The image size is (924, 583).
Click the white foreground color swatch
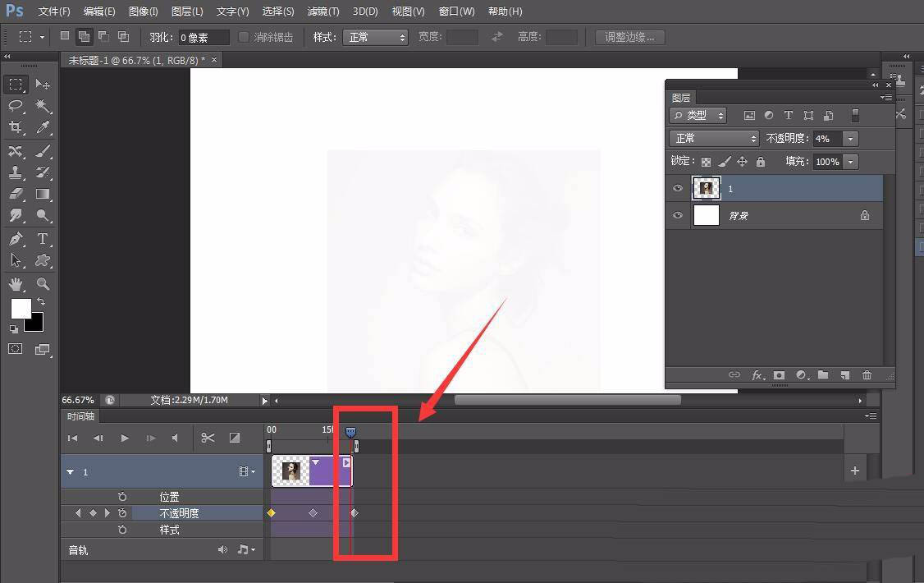click(x=21, y=308)
